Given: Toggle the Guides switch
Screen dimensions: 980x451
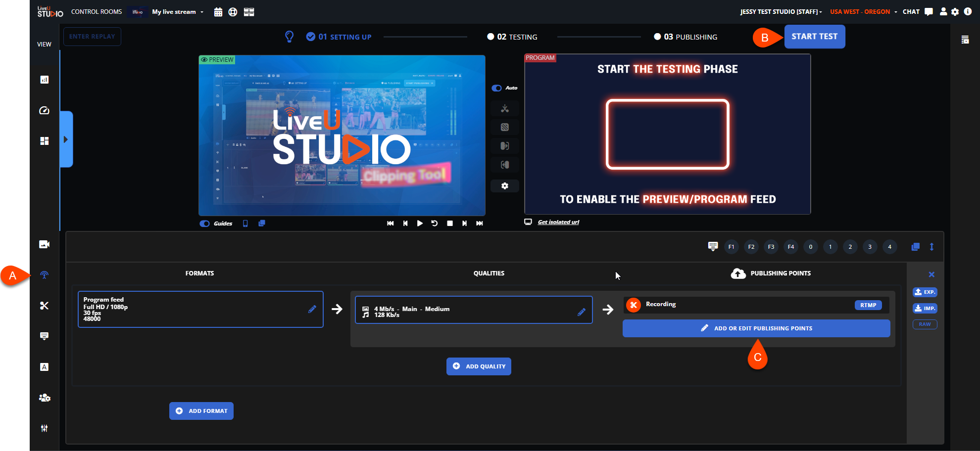Looking at the screenshot, I should pyautogui.click(x=204, y=224).
